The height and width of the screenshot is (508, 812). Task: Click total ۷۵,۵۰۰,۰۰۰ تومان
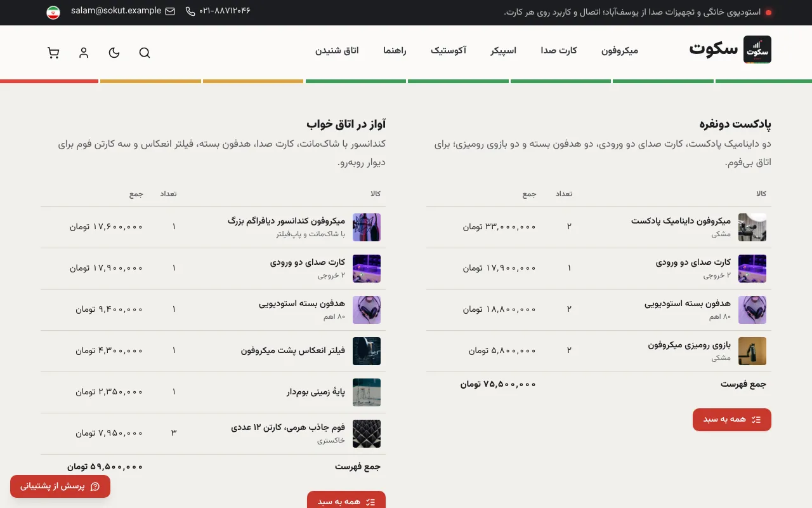(x=499, y=384)
